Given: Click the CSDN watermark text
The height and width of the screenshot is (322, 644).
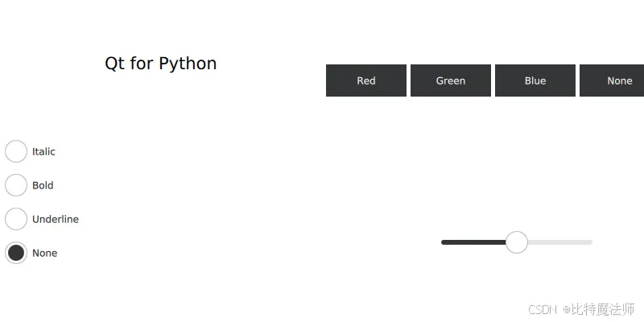Looking at the screenshot, I should 542,309.
